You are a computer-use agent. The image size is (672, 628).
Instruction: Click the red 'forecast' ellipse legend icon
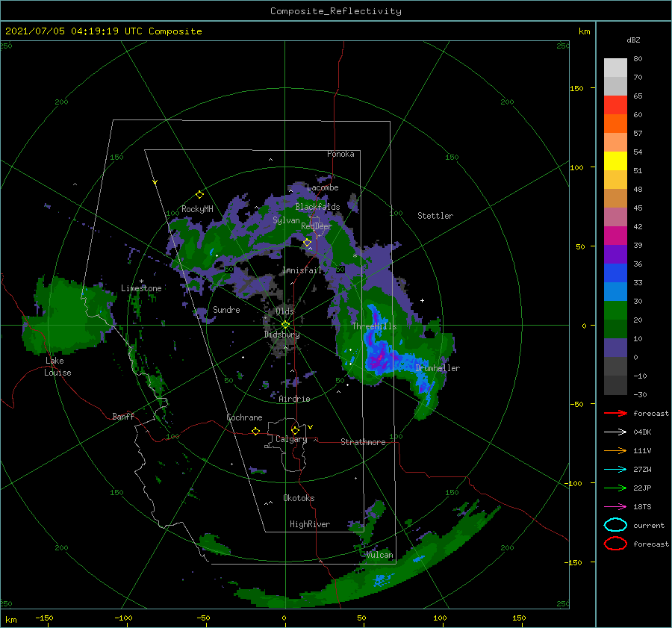(x=615, y=544)
